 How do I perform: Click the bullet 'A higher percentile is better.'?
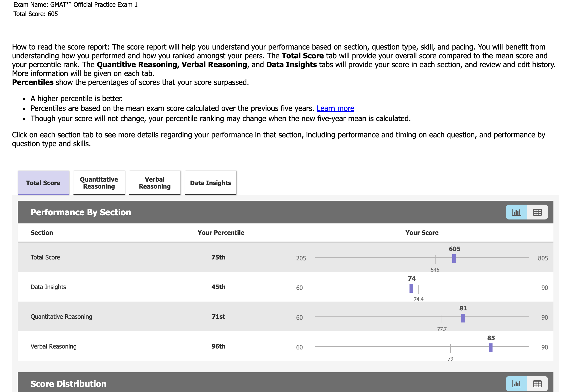77,99
